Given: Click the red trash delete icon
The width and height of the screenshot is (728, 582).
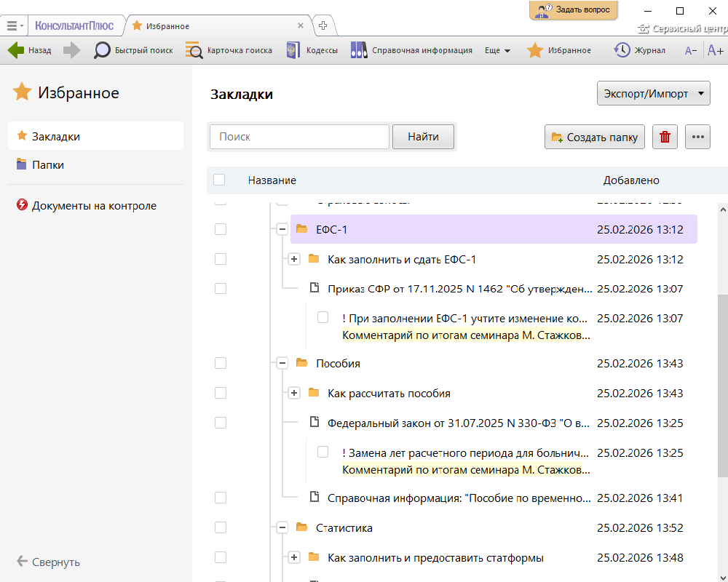Looking at the screenshot, I should pos(665,137).
